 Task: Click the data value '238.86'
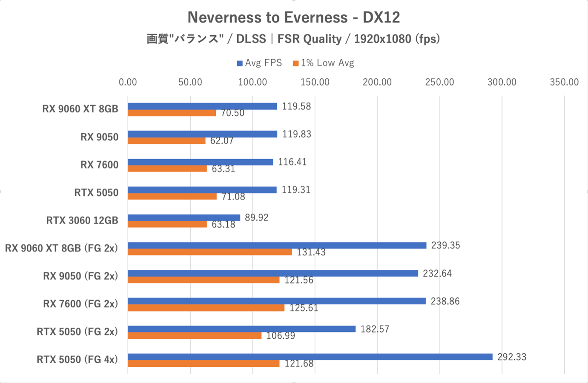click(x=445, y=301)
